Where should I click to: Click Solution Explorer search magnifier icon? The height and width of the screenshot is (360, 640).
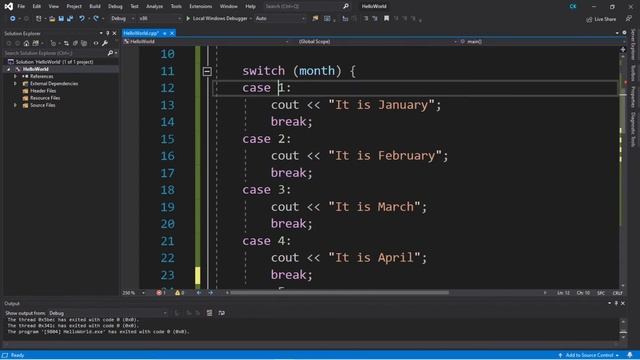[110, 53]
